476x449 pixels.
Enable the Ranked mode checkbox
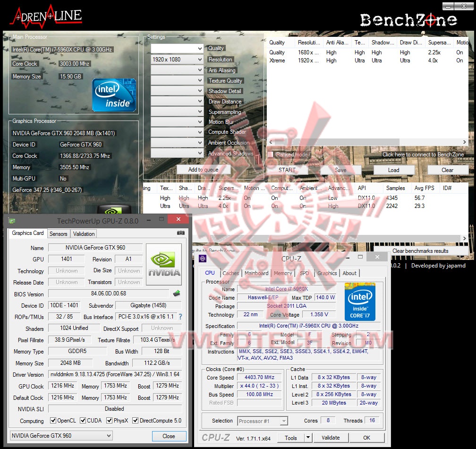point(271,155)
